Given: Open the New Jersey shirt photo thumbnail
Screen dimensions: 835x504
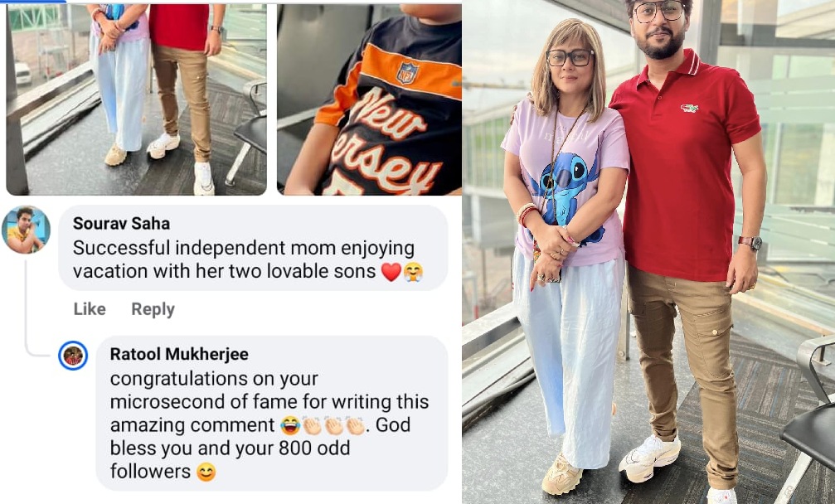Looking at the screenshot, I should pos(369,99).
